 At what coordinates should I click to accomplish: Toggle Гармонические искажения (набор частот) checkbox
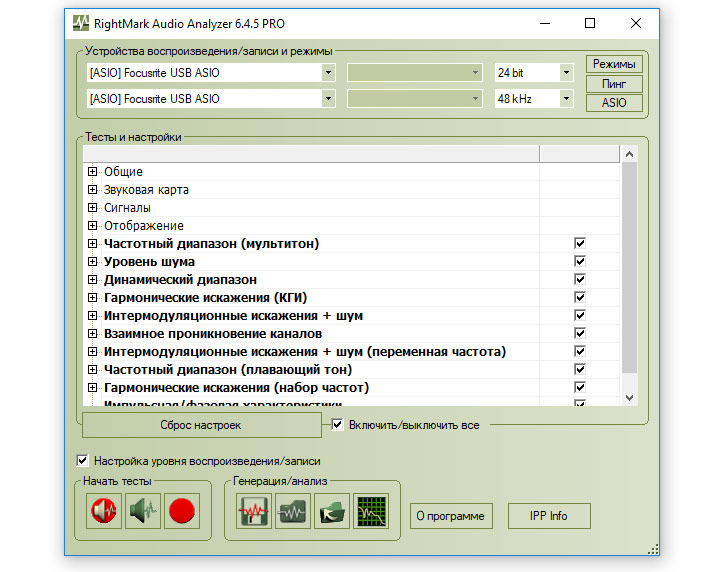click(580, 387)
